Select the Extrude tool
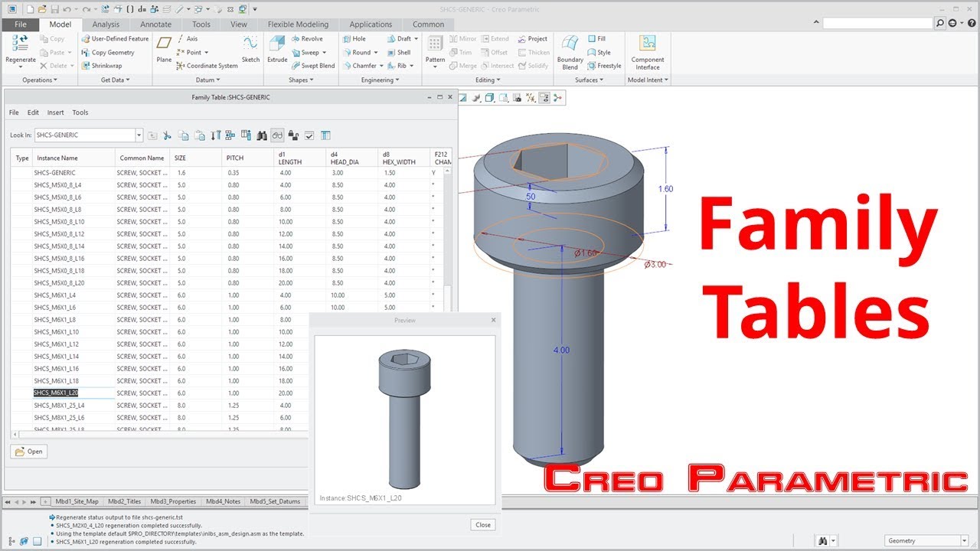The image size is (980, 551). (277, 51)
